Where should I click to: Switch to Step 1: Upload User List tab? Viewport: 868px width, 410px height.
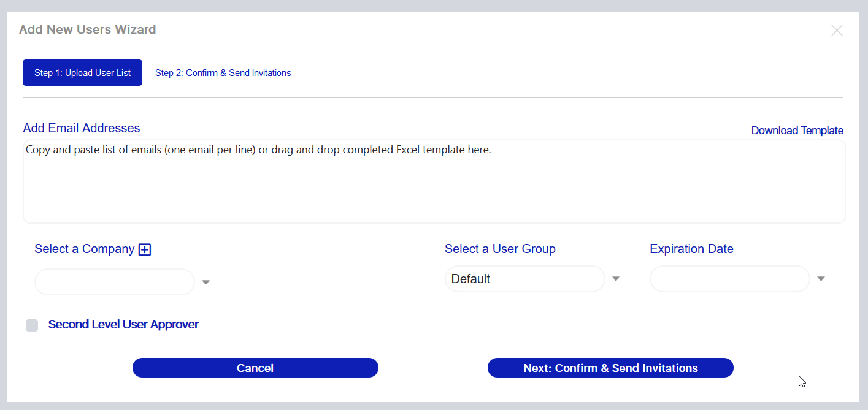coord(82,73)
